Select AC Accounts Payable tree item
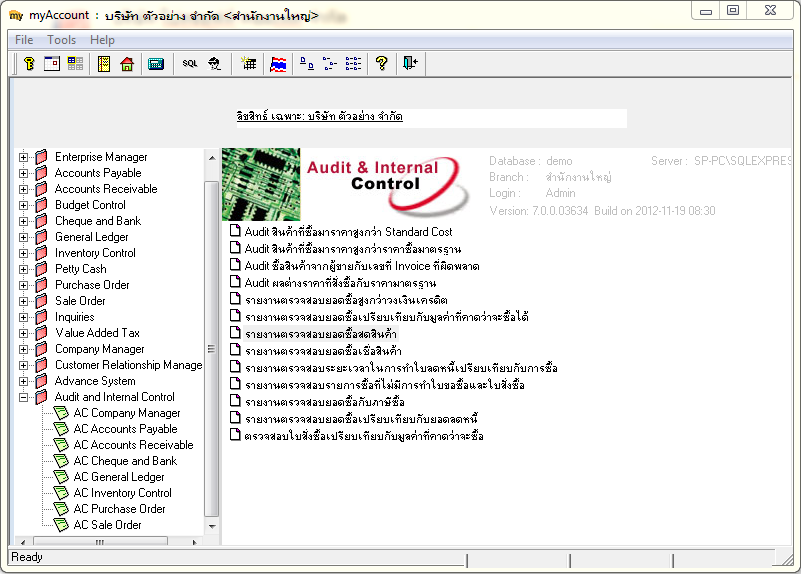801x574 pixels. coord(125,429)
